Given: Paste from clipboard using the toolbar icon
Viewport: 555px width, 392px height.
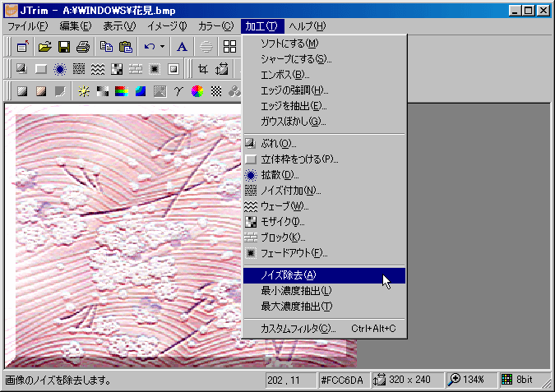Looking at the screenshot, I should coord(125,47).
